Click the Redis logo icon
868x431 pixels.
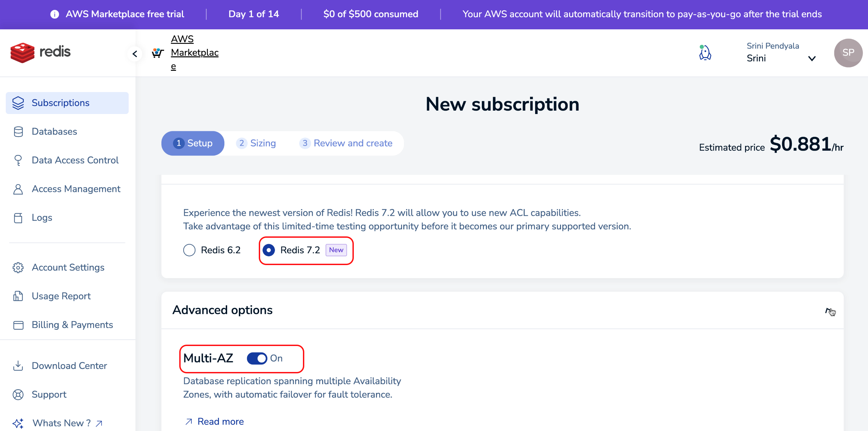tap(22, 53)
